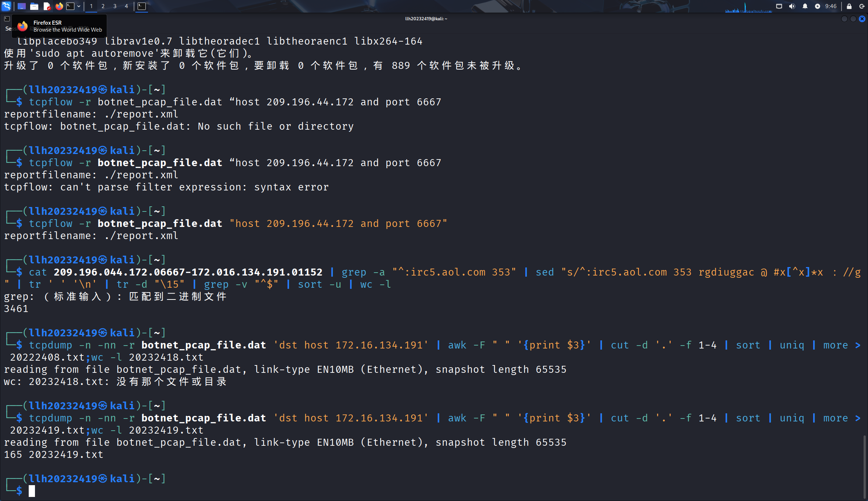The image size is (868, 501).
Task: Open the clock calendar popup
Action: point(831,6)
